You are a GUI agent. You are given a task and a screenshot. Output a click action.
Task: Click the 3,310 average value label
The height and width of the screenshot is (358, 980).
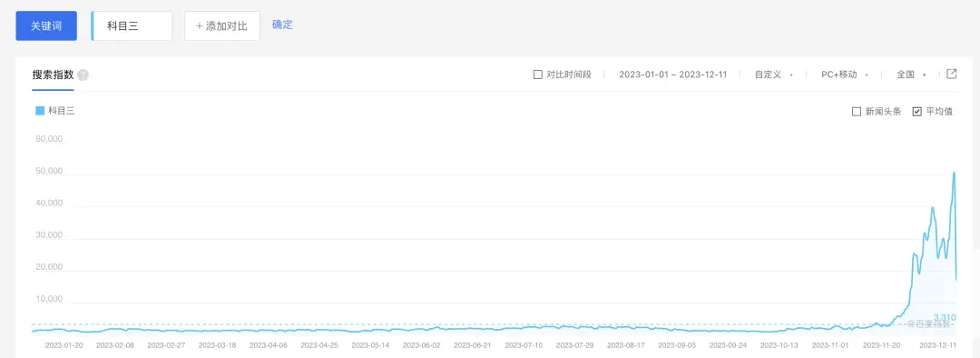pos(945,317)
